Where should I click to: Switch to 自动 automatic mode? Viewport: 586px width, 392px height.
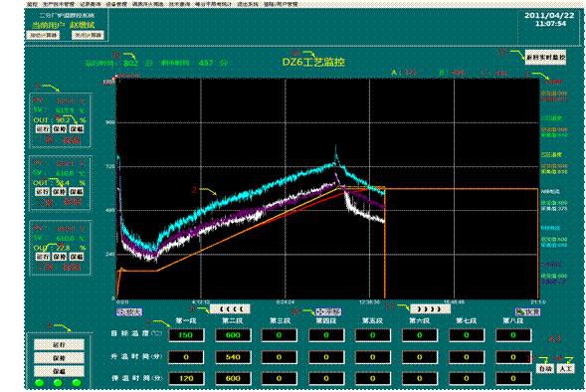pos(545,368)
